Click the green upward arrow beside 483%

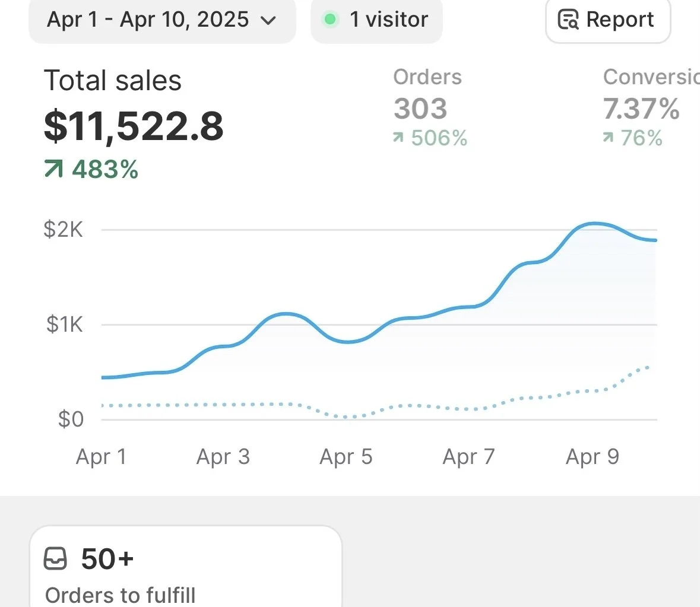(x=53, y=169)
